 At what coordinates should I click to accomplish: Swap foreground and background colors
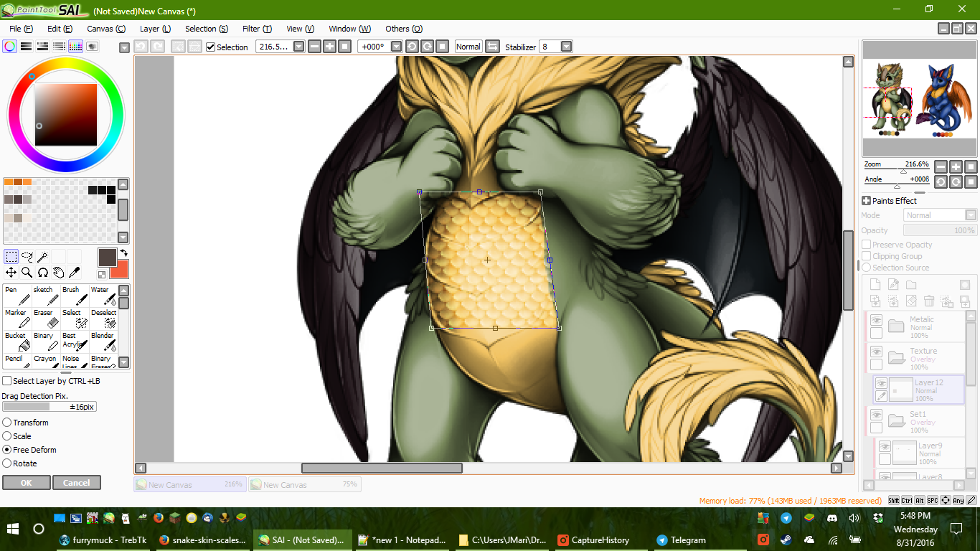click(x=123, y=253)
